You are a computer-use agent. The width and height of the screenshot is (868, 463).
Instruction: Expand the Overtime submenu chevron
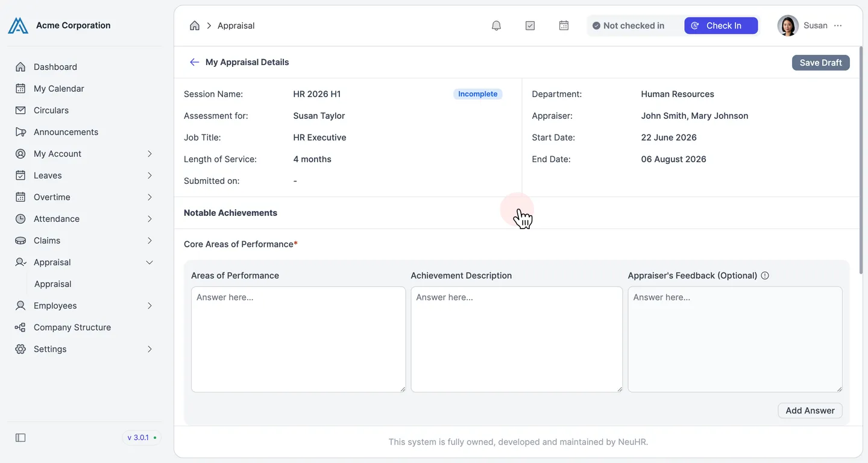(x=149, y=197)
